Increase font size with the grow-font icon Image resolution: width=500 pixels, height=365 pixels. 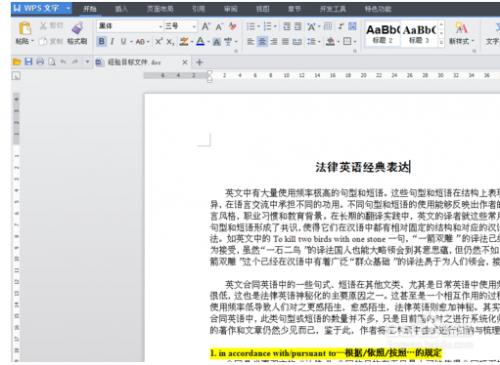[206, 26]
